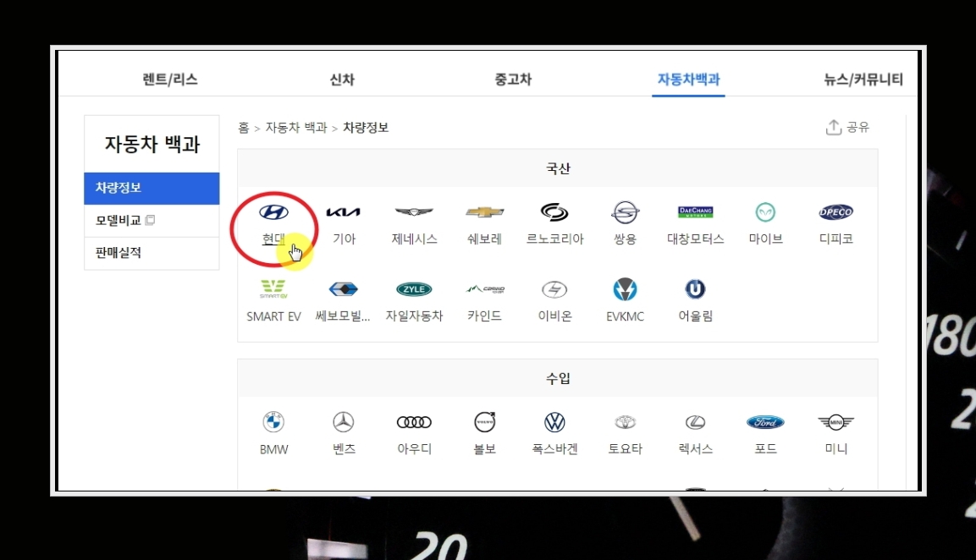
Task: Click the 르노코리아 text link
Action: (554, 239)
